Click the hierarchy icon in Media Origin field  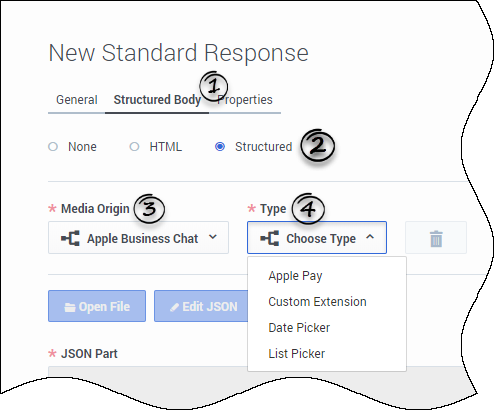point(70,238)
